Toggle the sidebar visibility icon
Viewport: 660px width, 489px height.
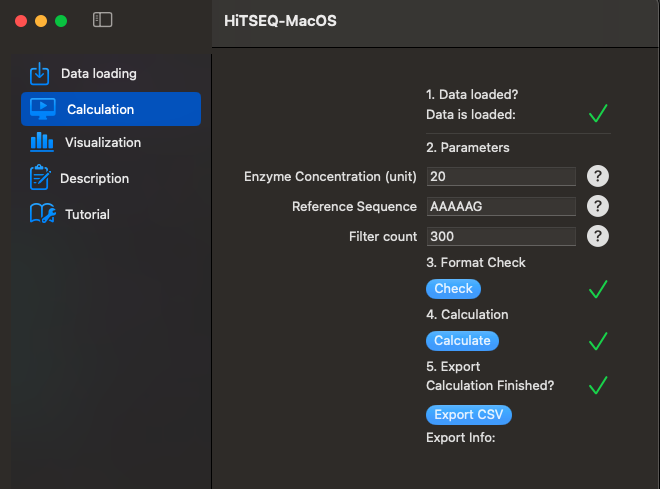[x=102, y=20]
